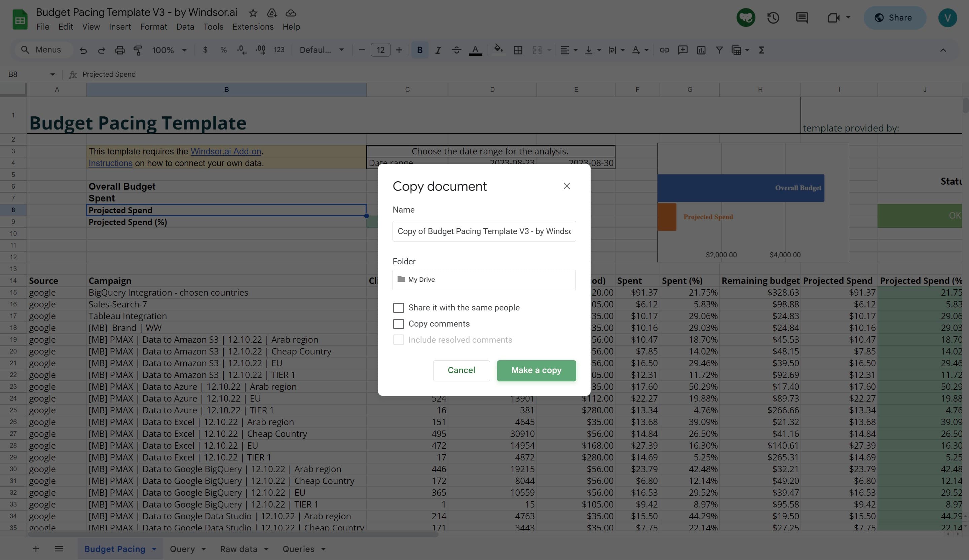This screenshot has width=969, height=560.
Task: Decrease font size with minus
Action: [x=362, y=50]
